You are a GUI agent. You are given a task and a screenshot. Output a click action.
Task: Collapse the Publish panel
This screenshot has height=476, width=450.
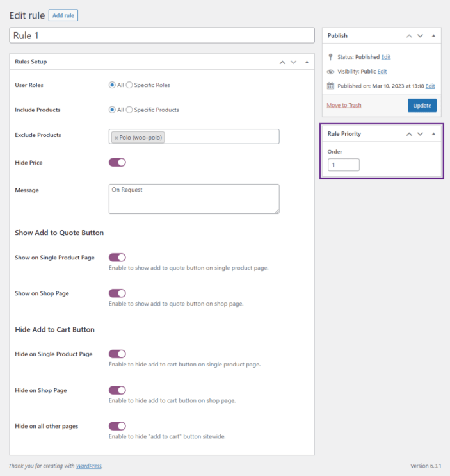(x=433, y=36)
